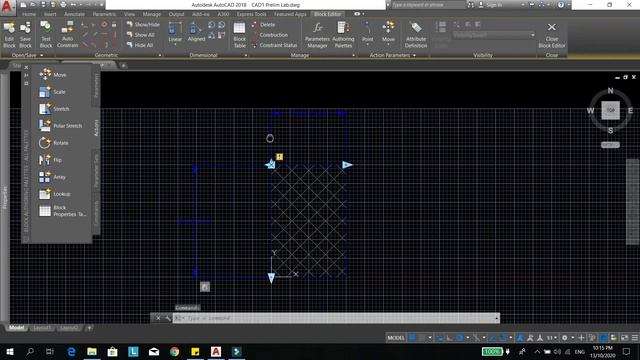This screenshot has height=360, width=640.
Task: Open command line recent commands dropdown
Action: click(x=180, y=318)
